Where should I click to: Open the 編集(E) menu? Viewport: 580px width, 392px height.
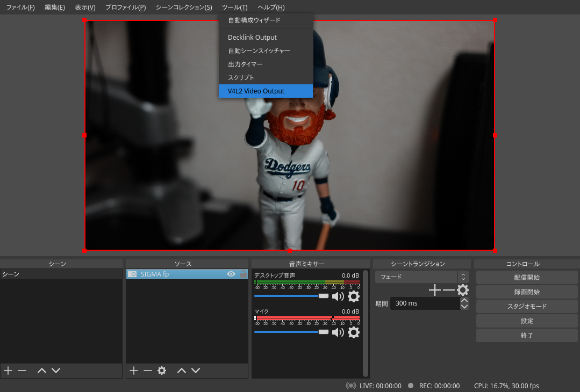(x=55, y=8)
